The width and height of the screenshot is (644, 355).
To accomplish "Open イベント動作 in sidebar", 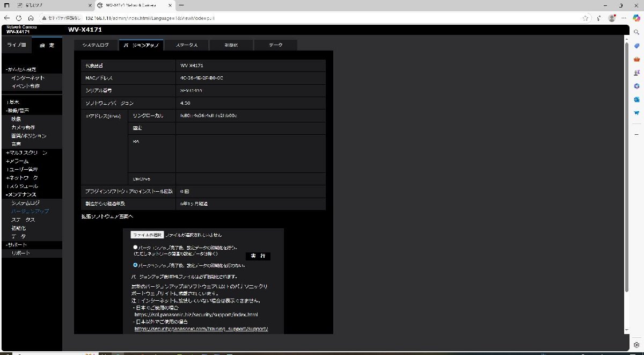I will tap(25, 86).
